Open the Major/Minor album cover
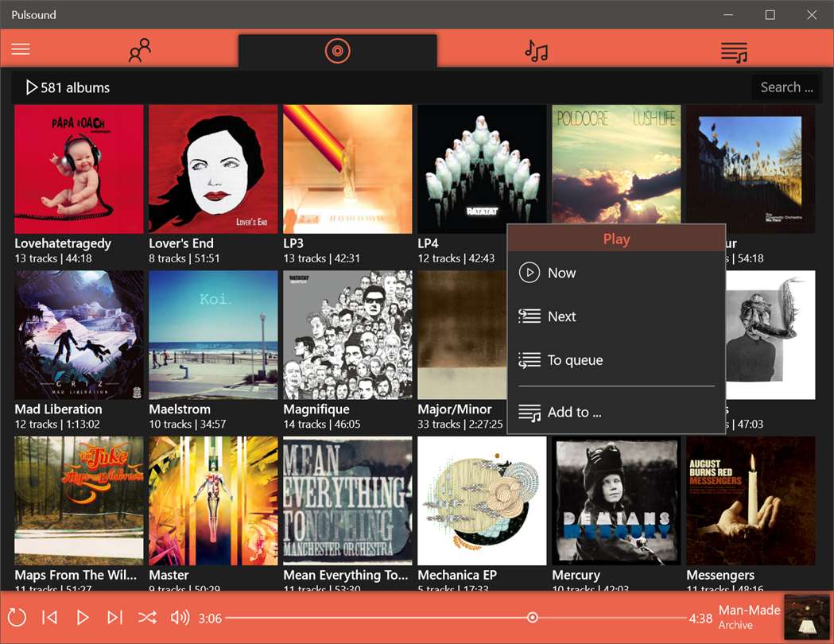The image size is (834, 644). [462, 335]
